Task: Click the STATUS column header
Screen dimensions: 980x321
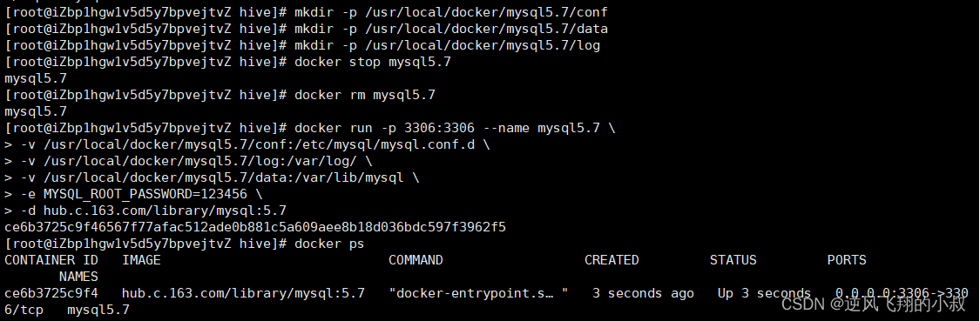Action: pos(733,260)
